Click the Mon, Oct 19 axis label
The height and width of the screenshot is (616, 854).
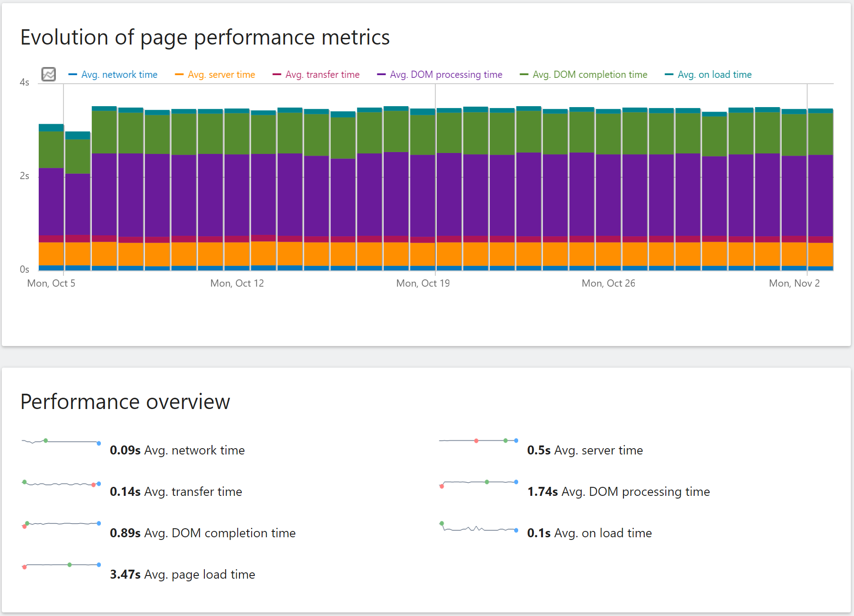[x=423, y=283]
